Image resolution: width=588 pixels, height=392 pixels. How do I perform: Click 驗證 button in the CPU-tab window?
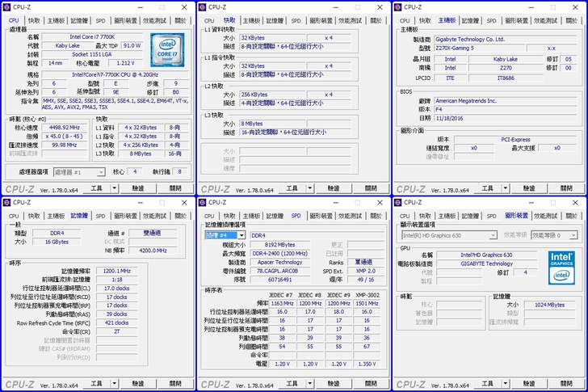(138, 188)
